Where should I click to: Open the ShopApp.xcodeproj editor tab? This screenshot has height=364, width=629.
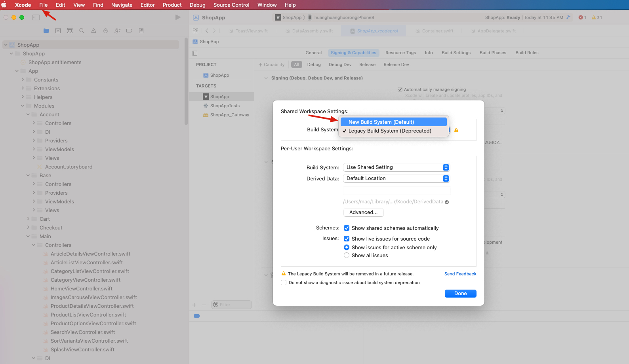click(x=374, y=31)
